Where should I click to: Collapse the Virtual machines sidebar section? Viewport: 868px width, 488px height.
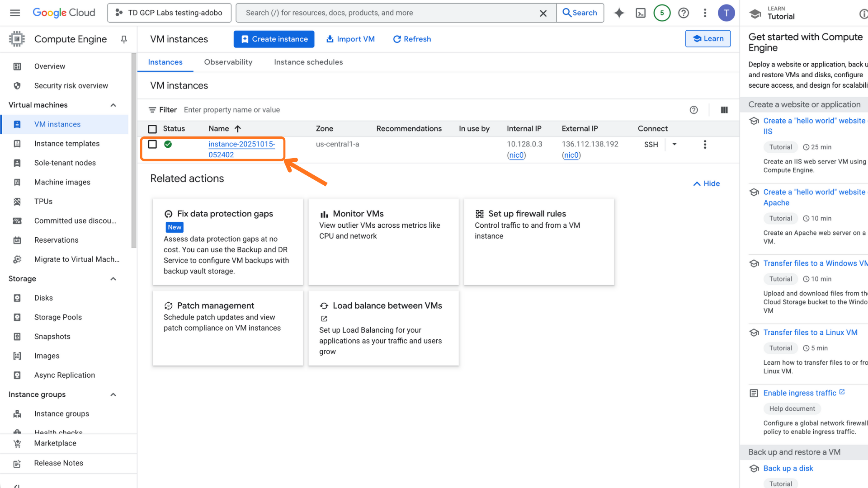click(113, 105)
